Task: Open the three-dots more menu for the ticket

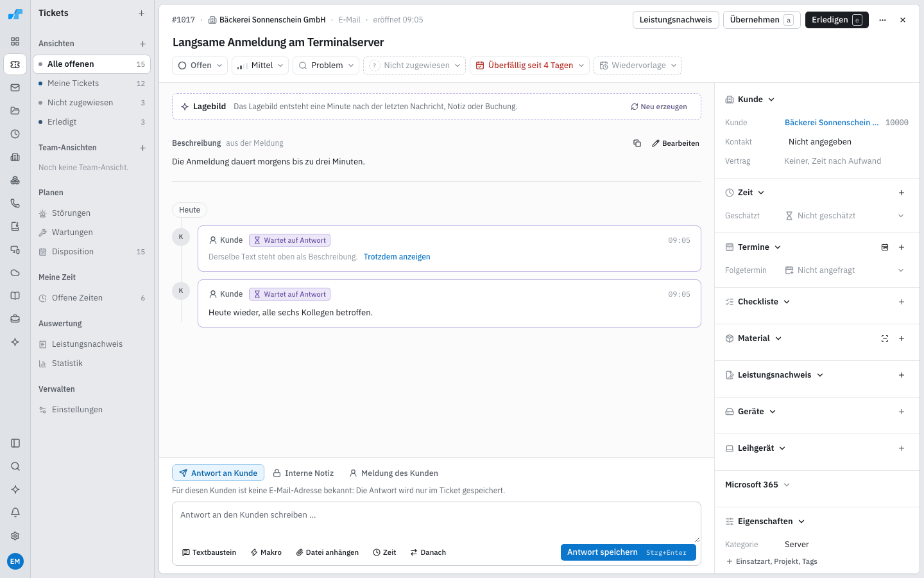Action: coord(883,20)
